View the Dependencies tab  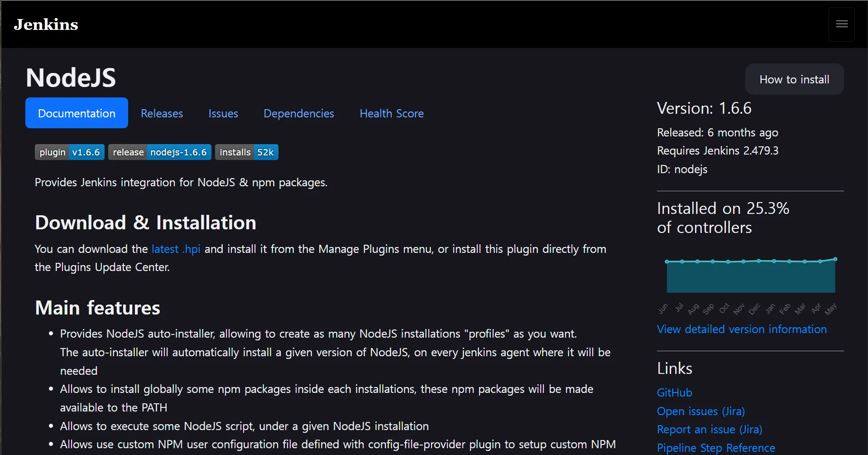point(299,113)
